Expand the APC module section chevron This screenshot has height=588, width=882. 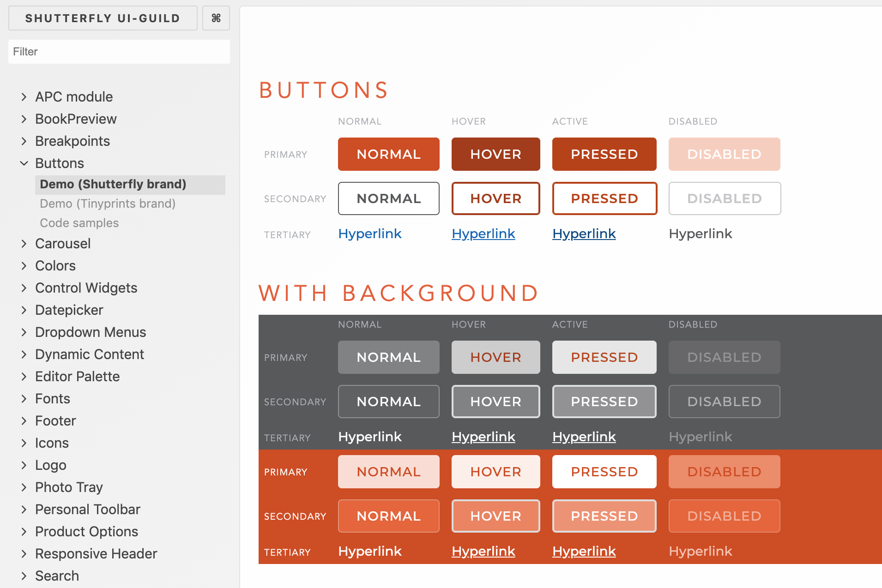(x=24, y=97)
